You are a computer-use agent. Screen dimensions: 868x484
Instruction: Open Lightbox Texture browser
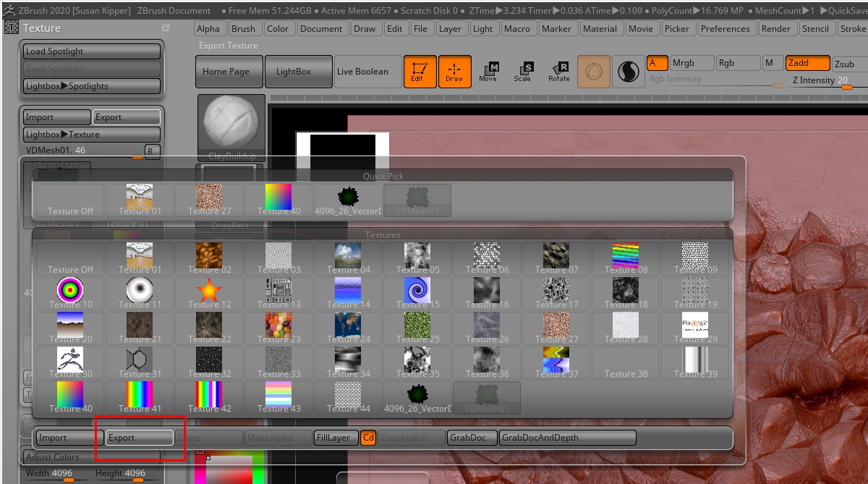92,135
